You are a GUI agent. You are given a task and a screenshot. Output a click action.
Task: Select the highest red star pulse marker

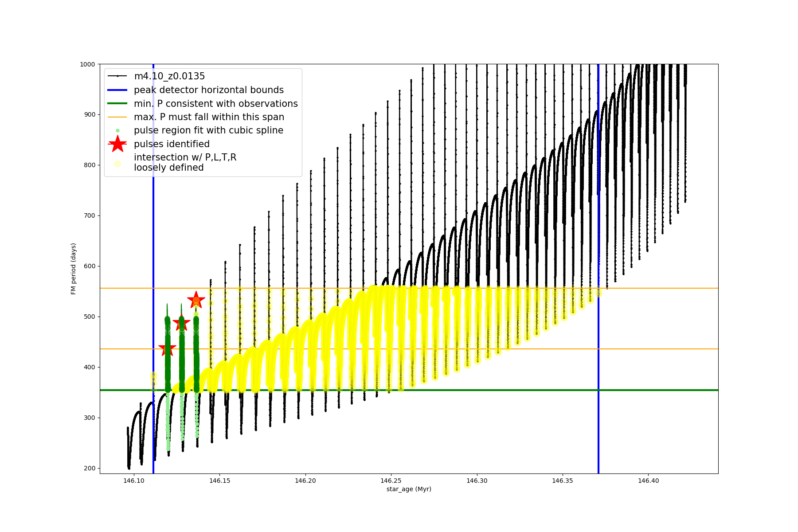point(196,300)
